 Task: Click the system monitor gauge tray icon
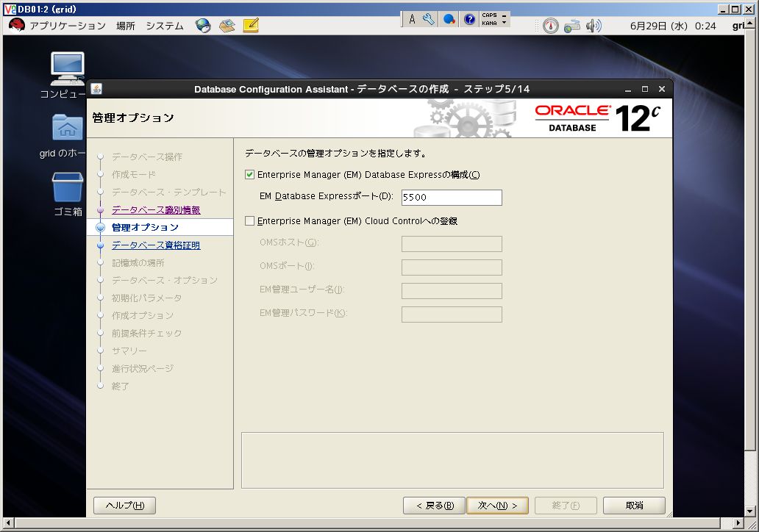point(550,26)
